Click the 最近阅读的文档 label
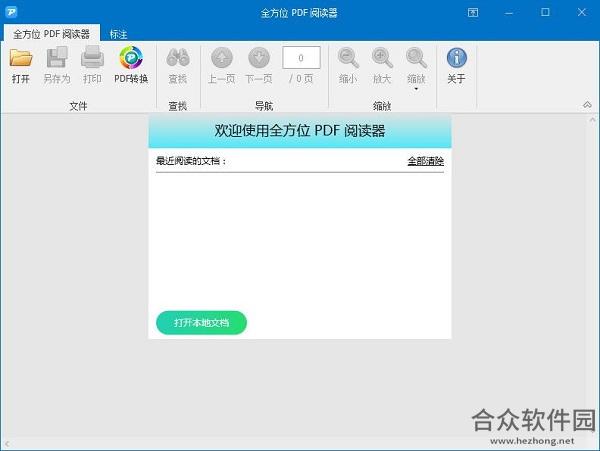Viewport: 600px width, 451px height. coord(191,161)
